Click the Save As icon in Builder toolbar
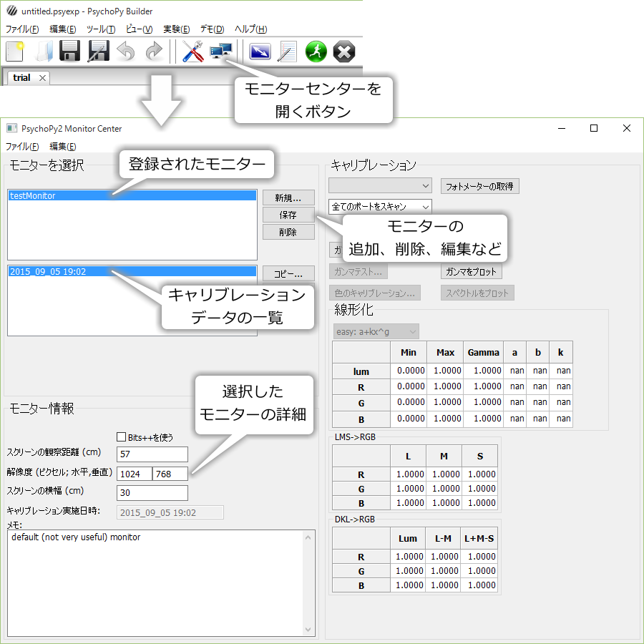Screen dimensions: 644x644 pyautogui.click(x=99, y=52)
